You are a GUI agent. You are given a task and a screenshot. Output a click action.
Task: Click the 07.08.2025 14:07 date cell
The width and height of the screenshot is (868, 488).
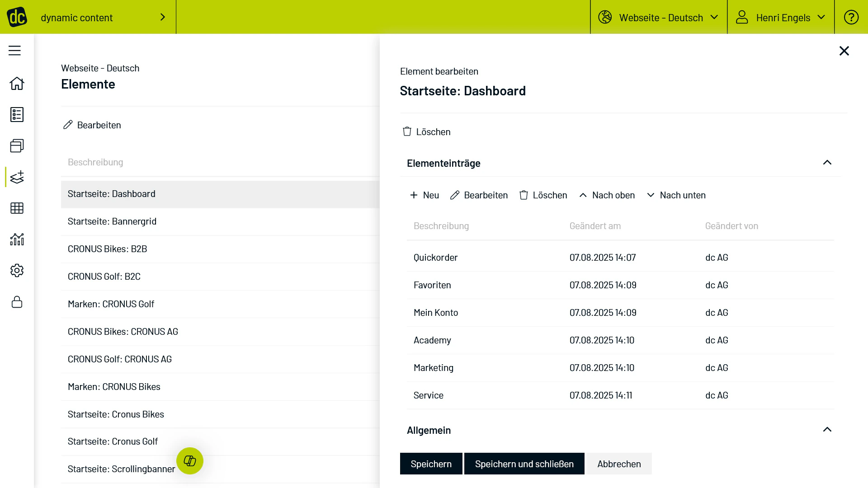[x=603, y=258]
